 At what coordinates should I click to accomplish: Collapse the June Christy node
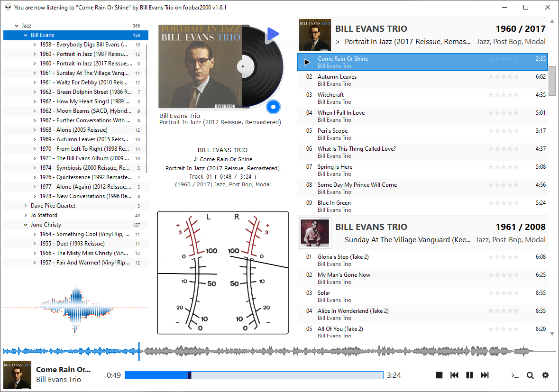(26, 225)
